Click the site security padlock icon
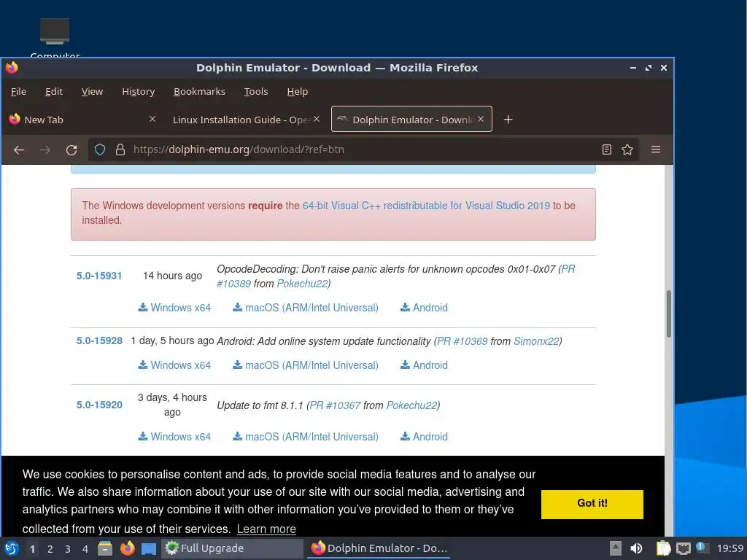The height and width of the screenshot is (560, 747). point(120,149)
